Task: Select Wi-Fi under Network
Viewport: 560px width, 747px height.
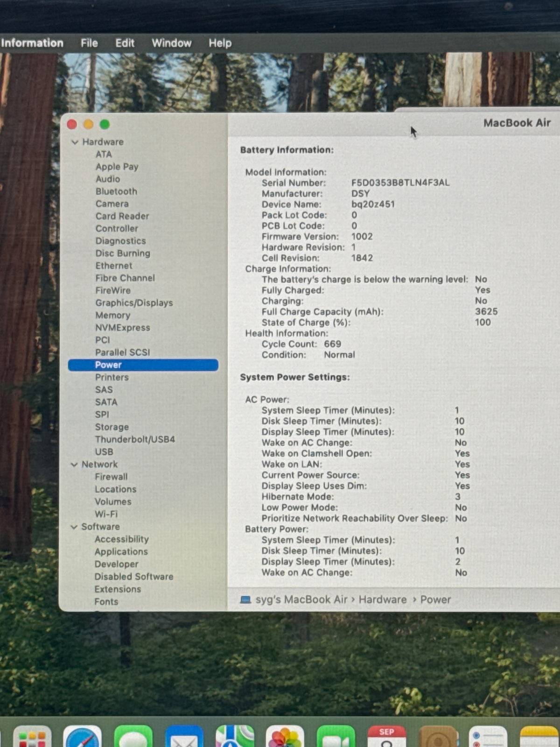Action: (106, 514)
